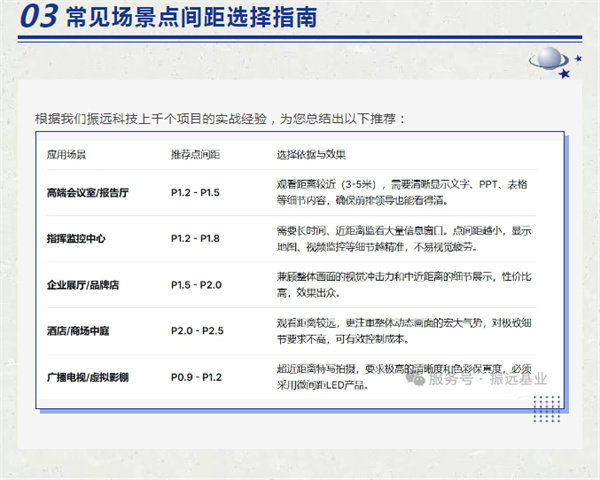
Task: Select the 高端会议室/报告厅 row label
Action: 89,192
